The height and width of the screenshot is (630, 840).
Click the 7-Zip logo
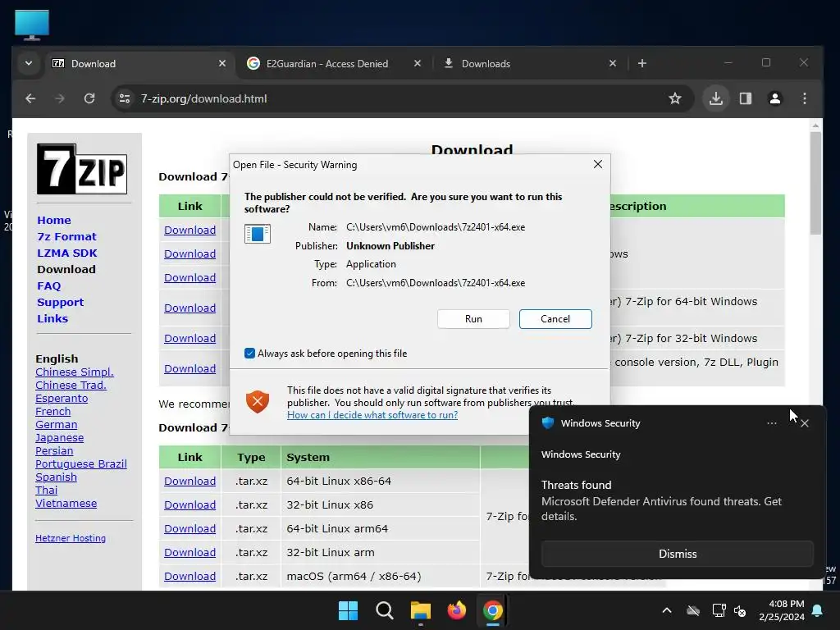[82, 169]
